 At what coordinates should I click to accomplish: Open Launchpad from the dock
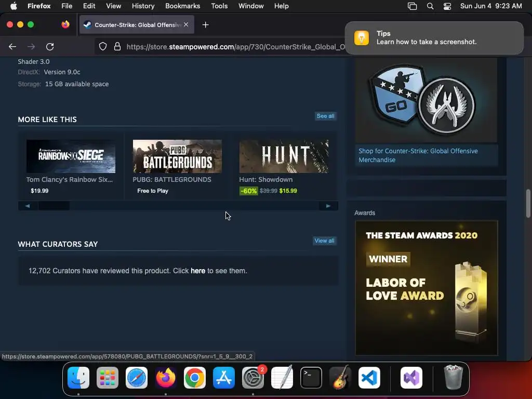108,378
